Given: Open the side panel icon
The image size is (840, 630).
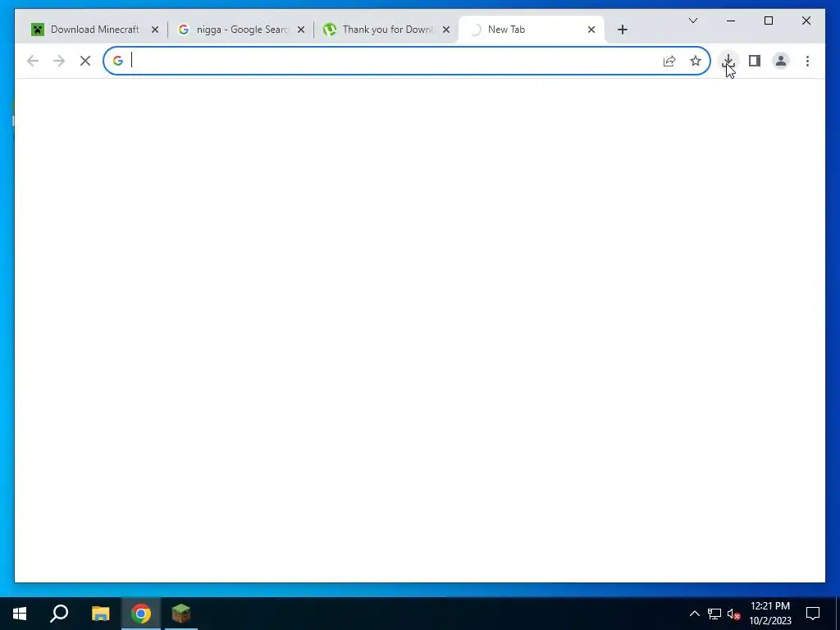Looking at the screenshot, I should [x=755, y=61].
